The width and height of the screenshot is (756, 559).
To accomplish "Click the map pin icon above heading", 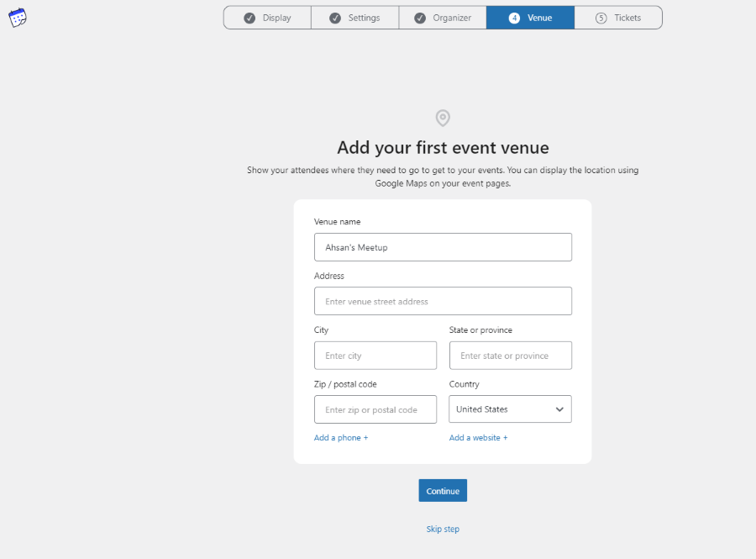I will point(443,118).
